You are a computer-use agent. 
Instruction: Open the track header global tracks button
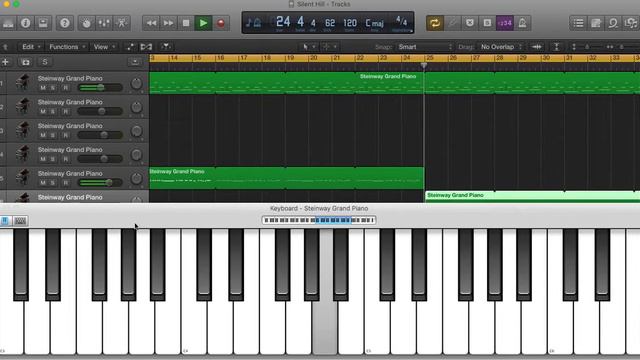(135, 62)
